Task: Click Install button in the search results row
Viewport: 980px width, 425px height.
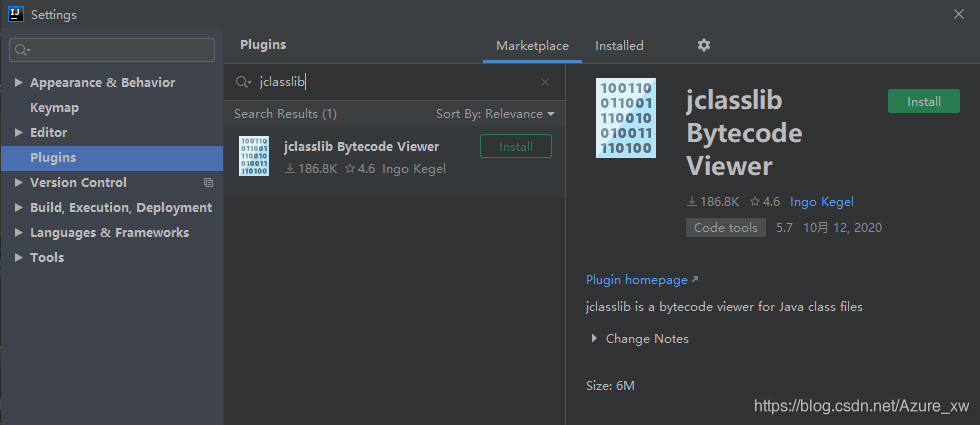Action: [516, 146]
